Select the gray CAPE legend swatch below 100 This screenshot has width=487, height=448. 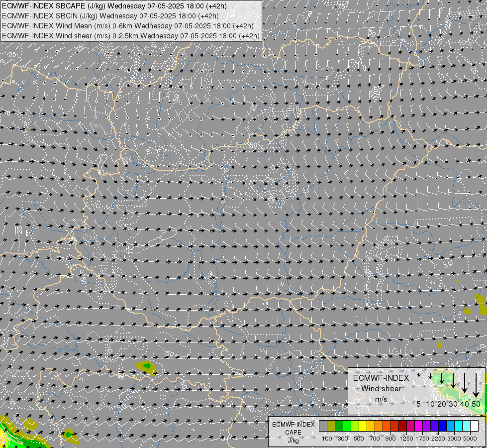point(323,426)
